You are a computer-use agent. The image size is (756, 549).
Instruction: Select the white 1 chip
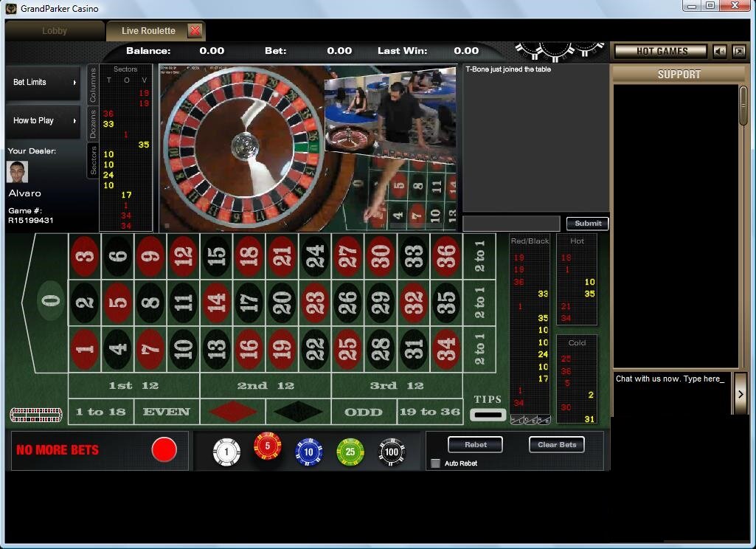[x=226, y=452]
